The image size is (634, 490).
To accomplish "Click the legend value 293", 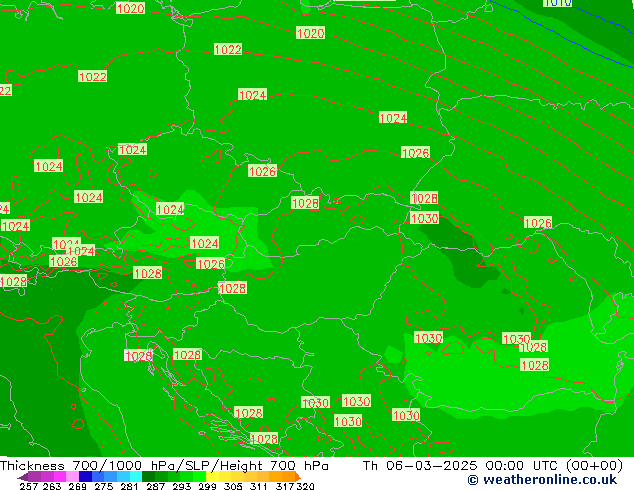I will (181, 486).
